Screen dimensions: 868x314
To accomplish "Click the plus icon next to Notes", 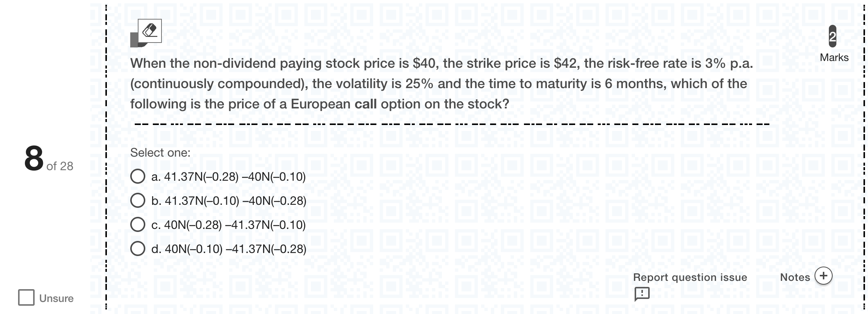I will (x=824, y=276).
